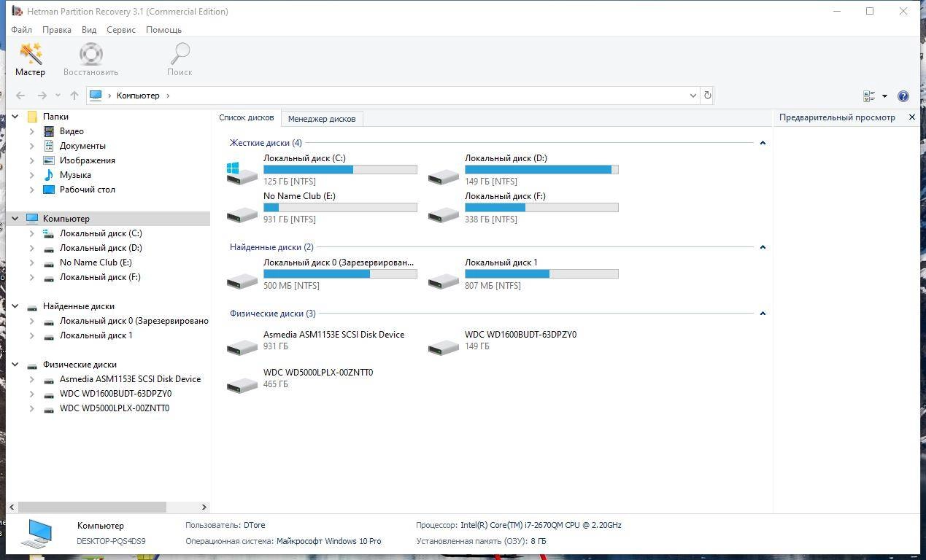The width and height of the screenshot is (926, 560).
Task: Click DESKTOP-PQS4DS9 computer name text
Action: tap(111, 541)
